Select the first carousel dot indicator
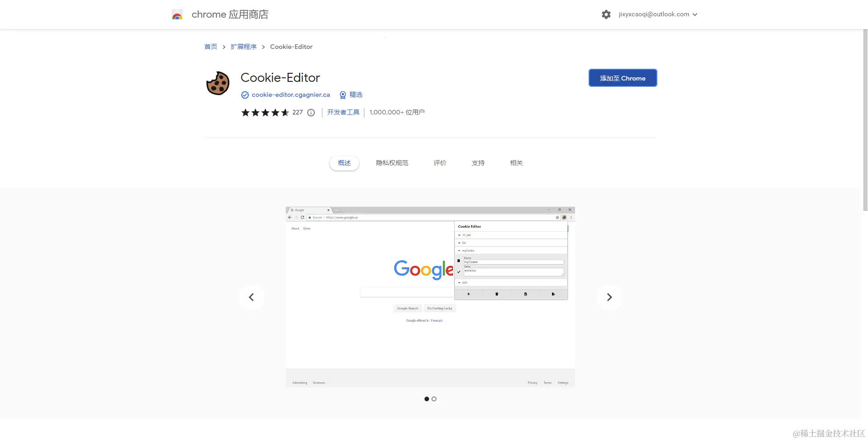 click(427, 399)
